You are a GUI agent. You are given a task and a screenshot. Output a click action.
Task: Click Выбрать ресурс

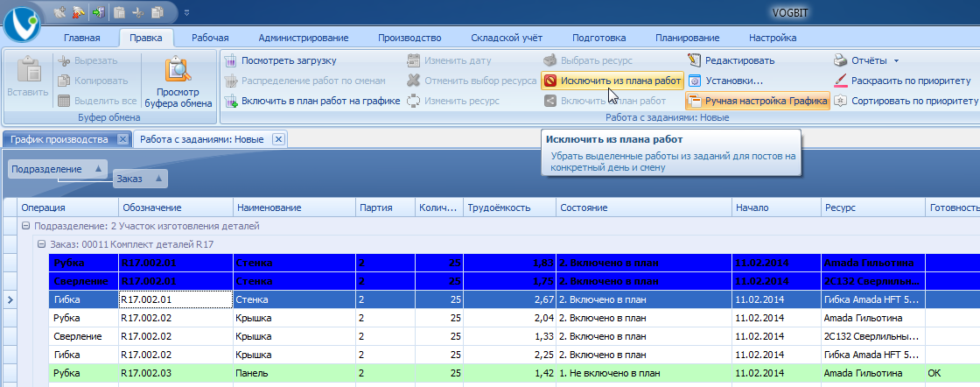(588, 60)
